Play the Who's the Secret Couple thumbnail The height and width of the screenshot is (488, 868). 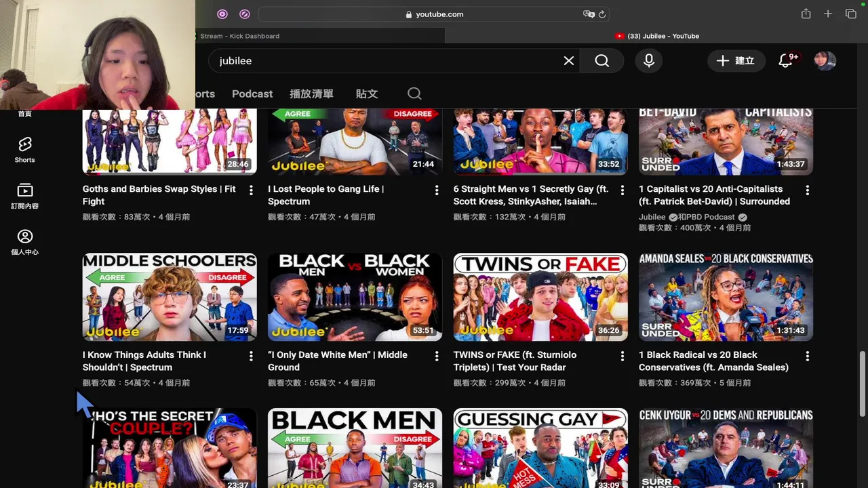170,448
